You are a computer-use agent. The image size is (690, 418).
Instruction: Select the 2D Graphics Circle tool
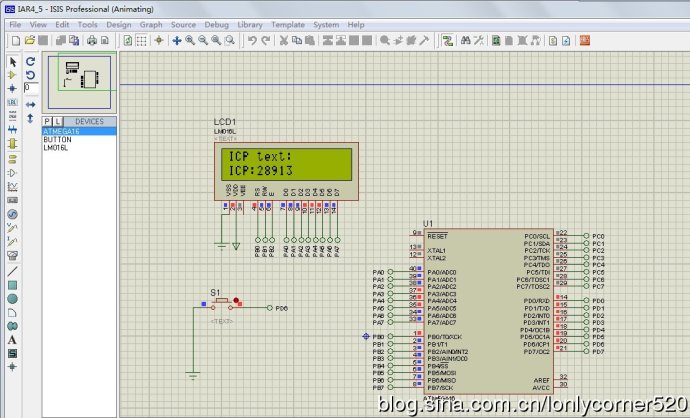(12, 299)
